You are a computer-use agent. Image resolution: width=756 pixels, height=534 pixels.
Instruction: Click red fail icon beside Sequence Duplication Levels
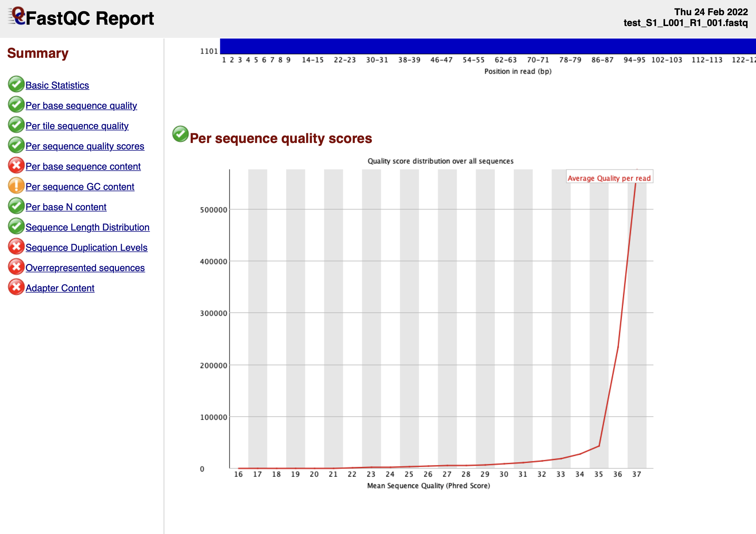click(x=16, y=247)
